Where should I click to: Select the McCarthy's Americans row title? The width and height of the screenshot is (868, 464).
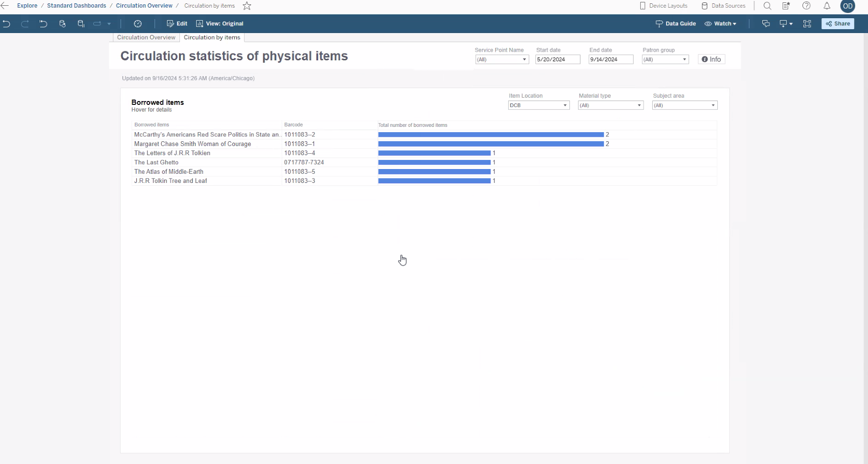207,135
